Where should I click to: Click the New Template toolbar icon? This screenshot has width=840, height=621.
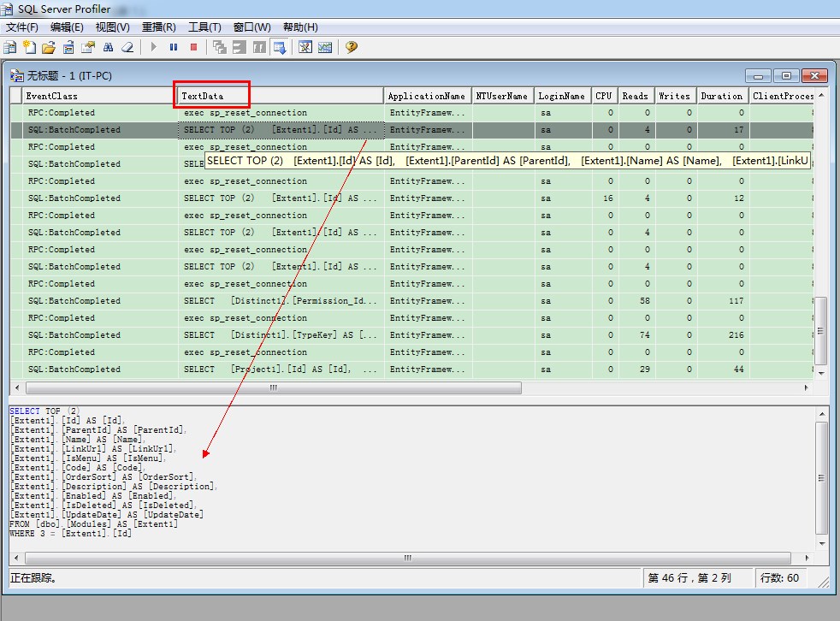29,48
